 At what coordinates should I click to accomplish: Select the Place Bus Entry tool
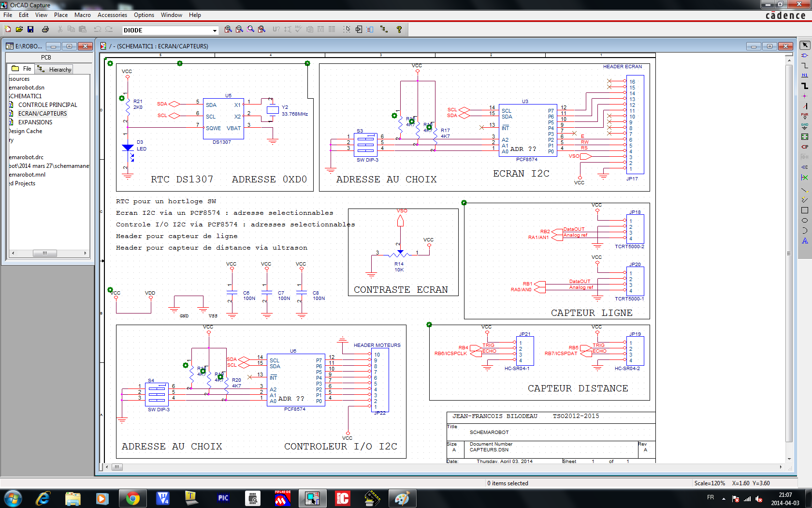click(x=805, y=106)
